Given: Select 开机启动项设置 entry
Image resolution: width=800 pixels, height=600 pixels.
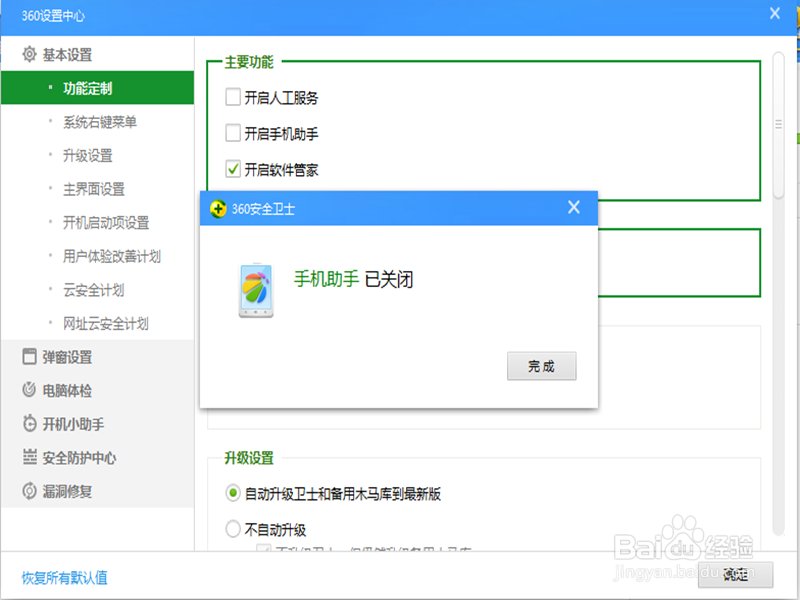Looking at the screenshot, I should 105,222.
